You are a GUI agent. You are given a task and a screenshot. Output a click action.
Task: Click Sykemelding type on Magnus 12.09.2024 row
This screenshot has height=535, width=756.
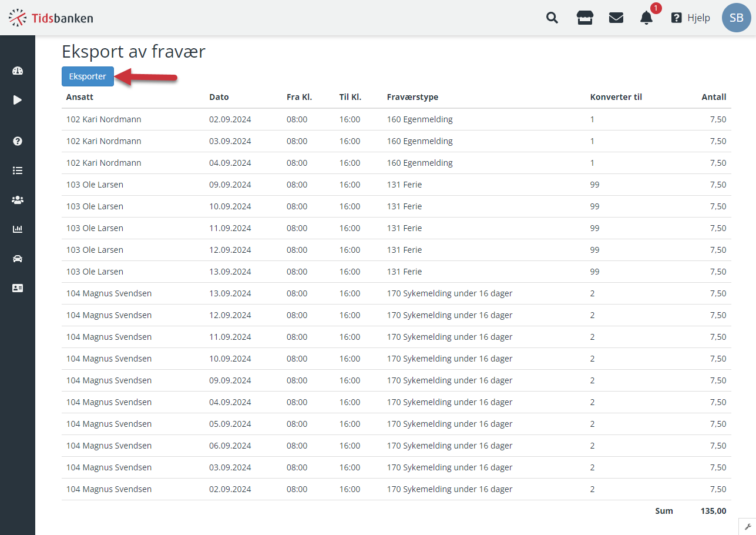[450, 315]
